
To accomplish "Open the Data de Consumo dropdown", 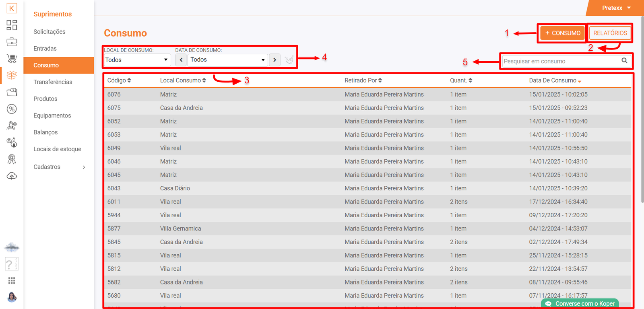I will click(227, 60).
